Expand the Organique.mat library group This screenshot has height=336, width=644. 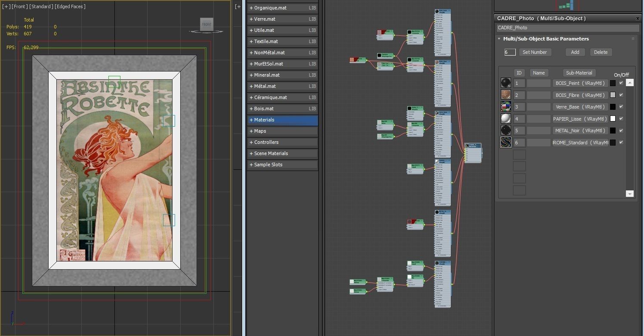(x=283, y=8)
